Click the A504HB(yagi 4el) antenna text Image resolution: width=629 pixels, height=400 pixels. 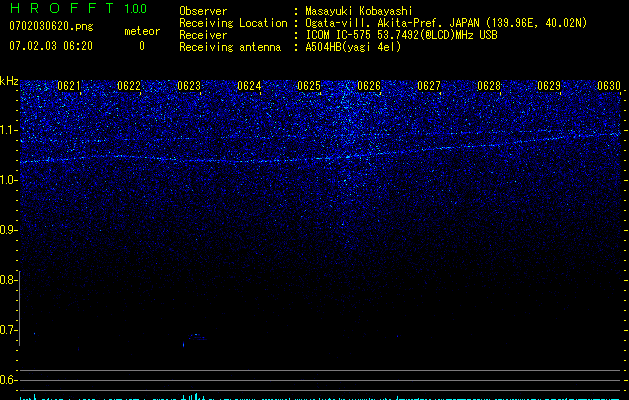tap(353, 47)
